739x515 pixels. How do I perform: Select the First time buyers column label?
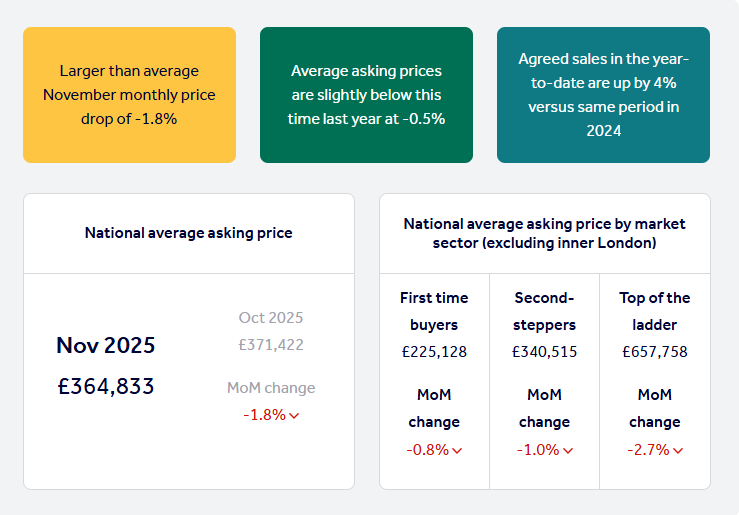434,311
